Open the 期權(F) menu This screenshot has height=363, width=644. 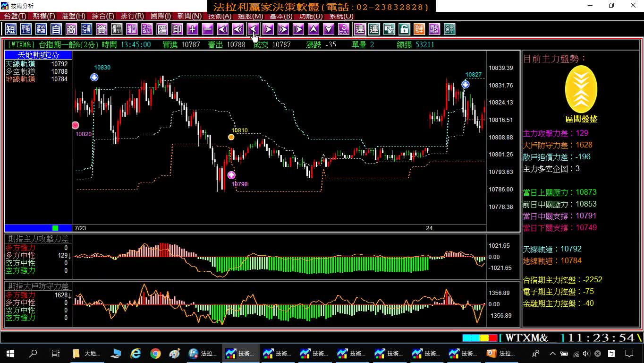point(44,16)
